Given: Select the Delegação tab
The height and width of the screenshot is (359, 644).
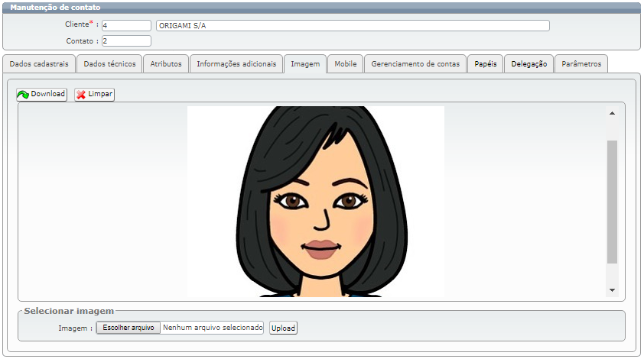Looking at the screenshot, I should pyautogui.click(x=529, y=64).
